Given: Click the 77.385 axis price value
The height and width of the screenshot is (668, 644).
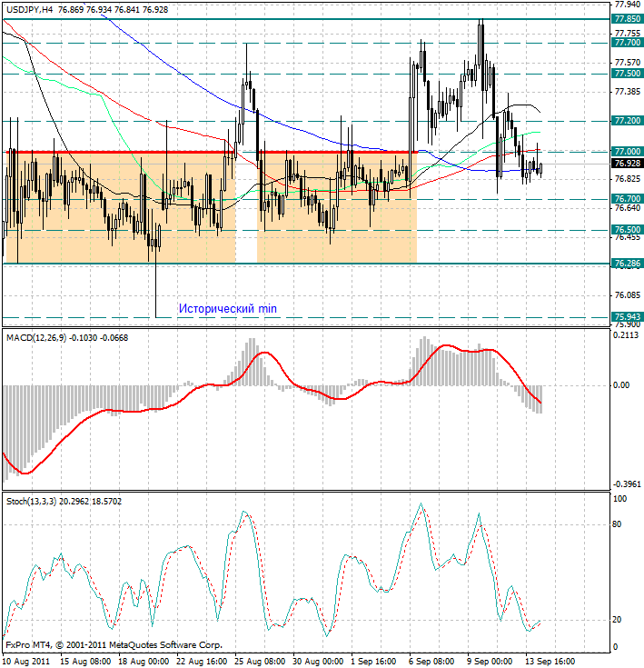Looking at the screenshot, I should point(628,92).
